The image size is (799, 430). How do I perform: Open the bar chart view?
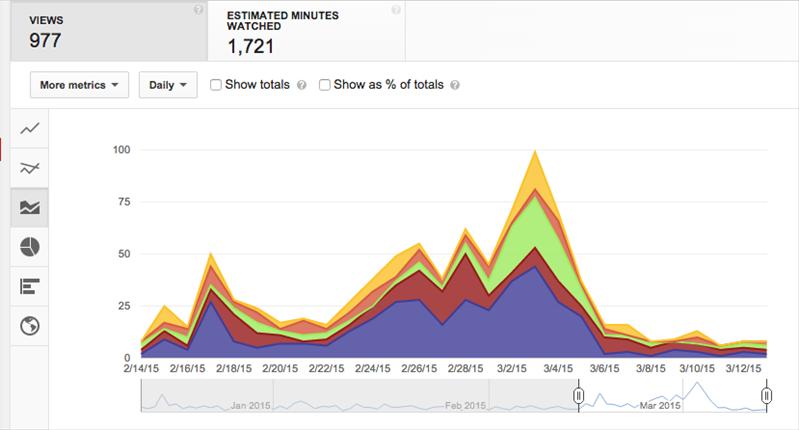pyautogui.click(x=30, y=286)
